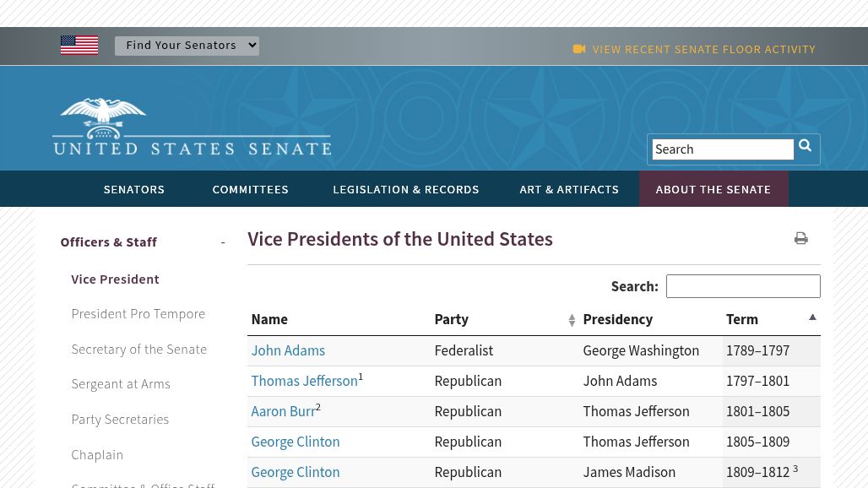Sort table by Party column arrows
868x488 pixels.
point(572,320)
